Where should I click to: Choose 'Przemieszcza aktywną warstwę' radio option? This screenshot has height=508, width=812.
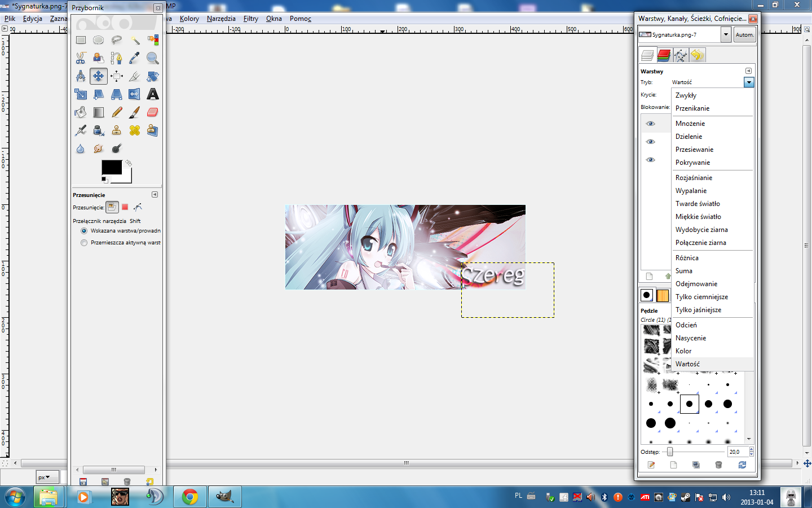coord(84,243)
